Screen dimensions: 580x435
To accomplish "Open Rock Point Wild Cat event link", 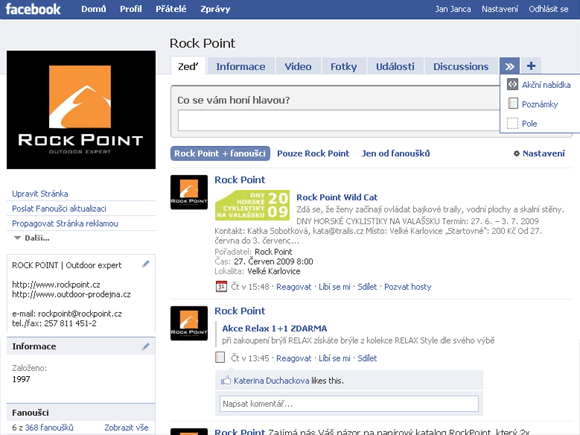I will [x=337, y=197].
